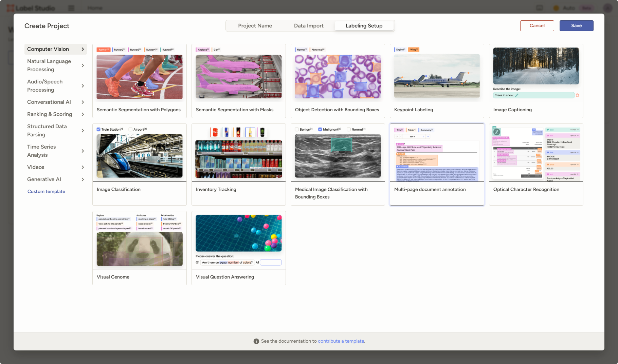
Task: Click the pencil icon next to 'Trees in snow'
Action: point(517,95)
